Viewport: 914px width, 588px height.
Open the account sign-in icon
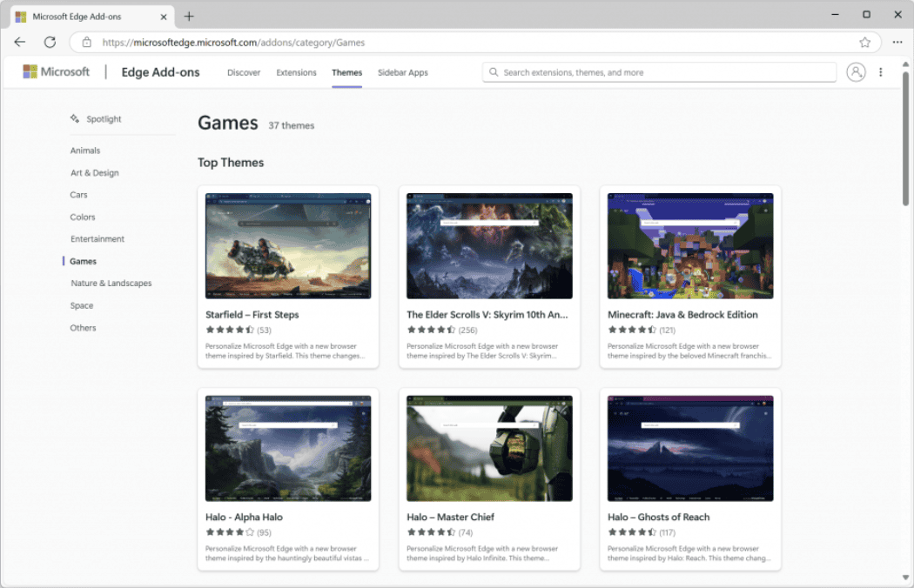[856, 72]
